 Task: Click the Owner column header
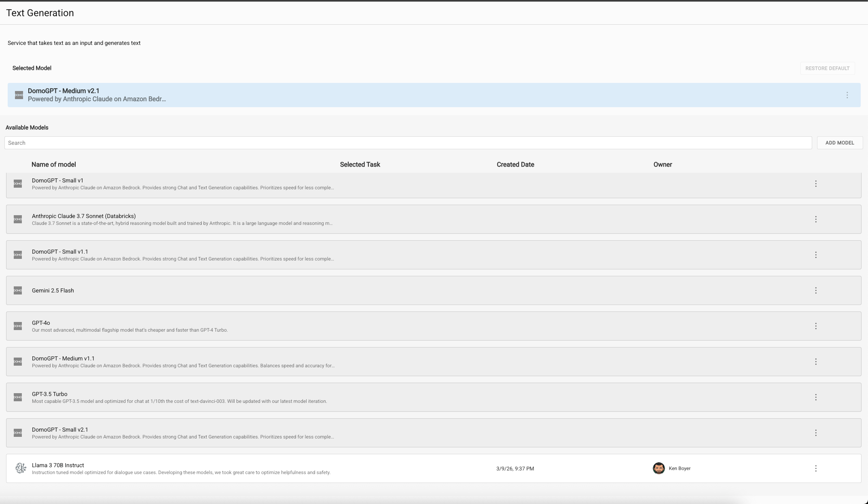tap(663, 165)
